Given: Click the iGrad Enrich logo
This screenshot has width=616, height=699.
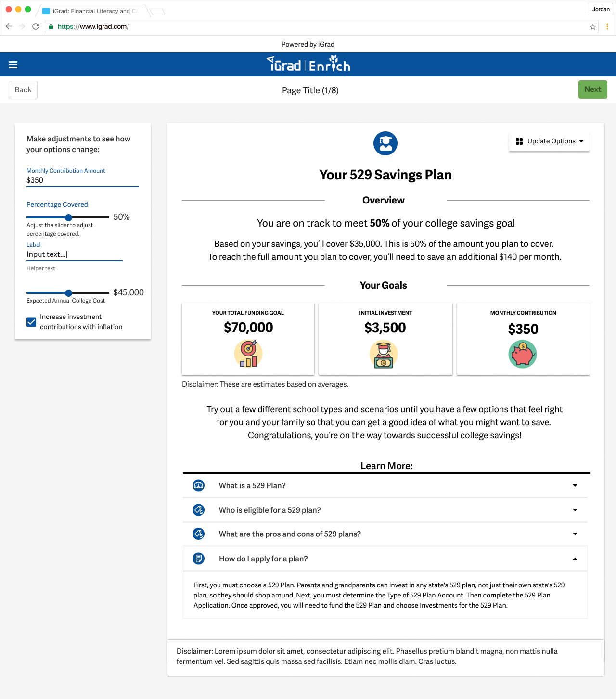Looking at the screenshot, I should click(308, 64).
